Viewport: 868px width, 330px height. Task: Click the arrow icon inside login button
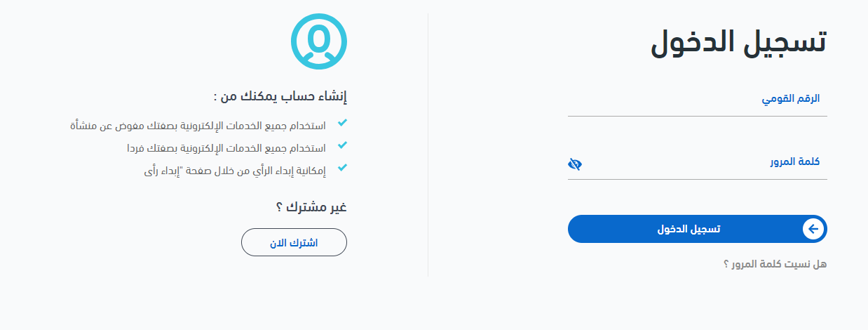point(813,229)
